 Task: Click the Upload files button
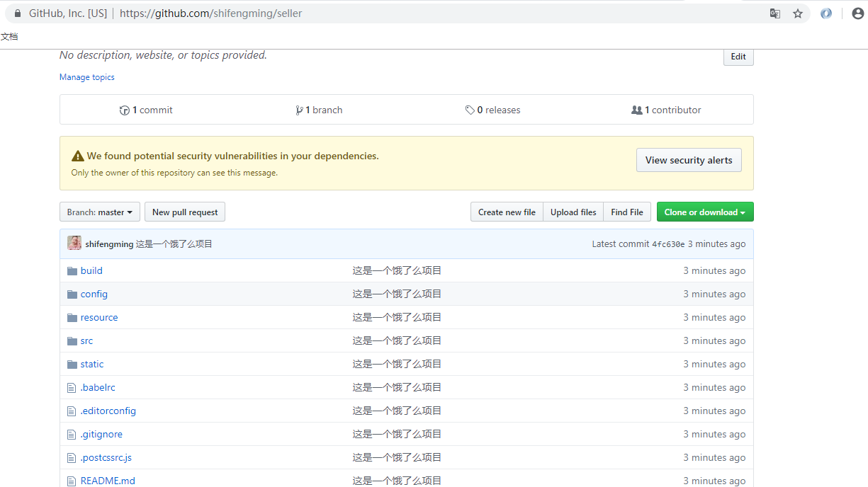pyautogui.click(x=573, y=212)
